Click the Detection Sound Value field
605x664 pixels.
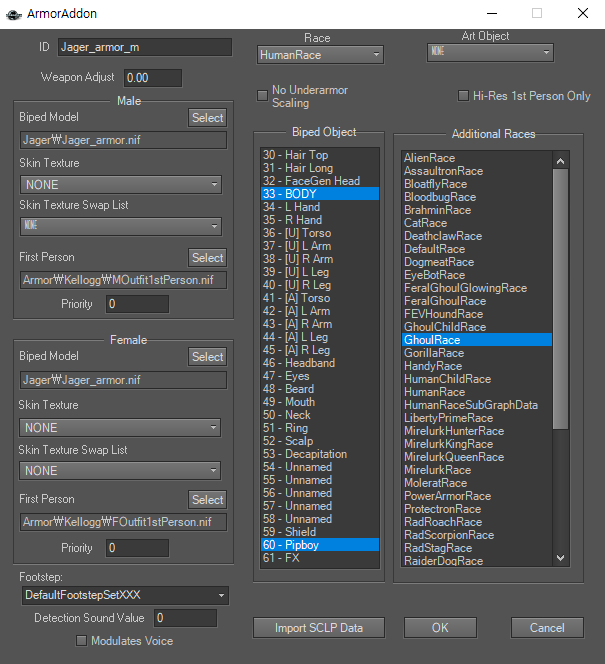pos(185,618)
